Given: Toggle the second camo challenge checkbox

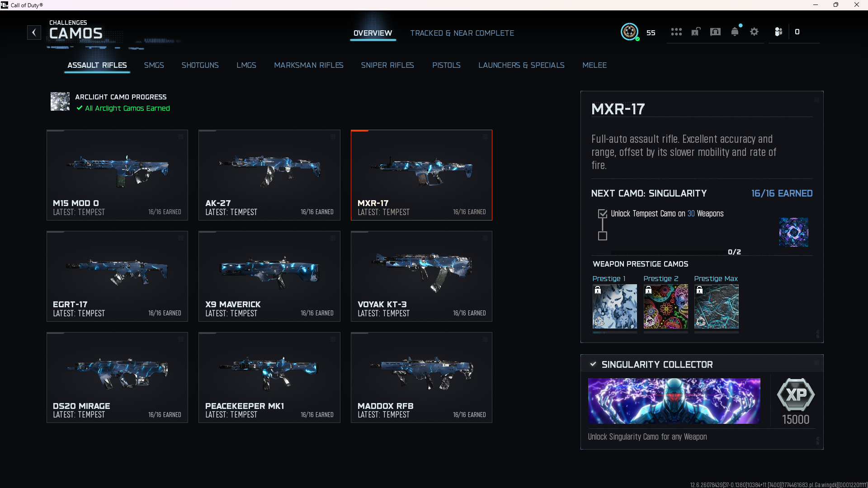Looking at the screenshot, I should click(603, 236).
